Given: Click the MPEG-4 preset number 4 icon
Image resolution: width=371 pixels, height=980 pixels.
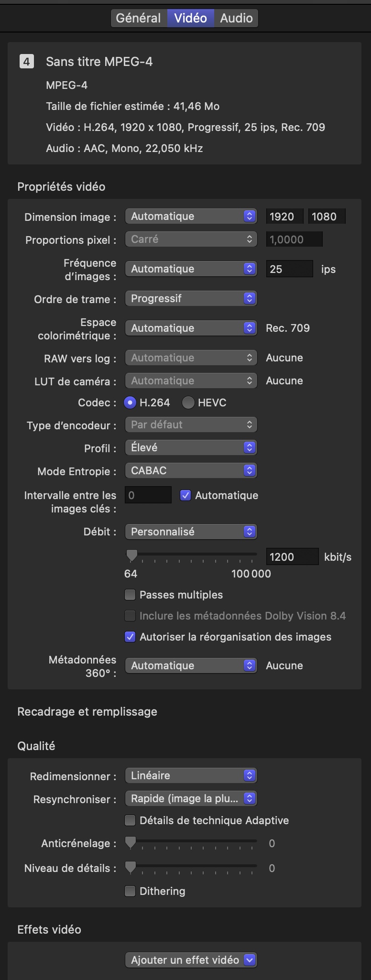Looking at the screenshot, I should pyautogui.click(x=27, y=62).
